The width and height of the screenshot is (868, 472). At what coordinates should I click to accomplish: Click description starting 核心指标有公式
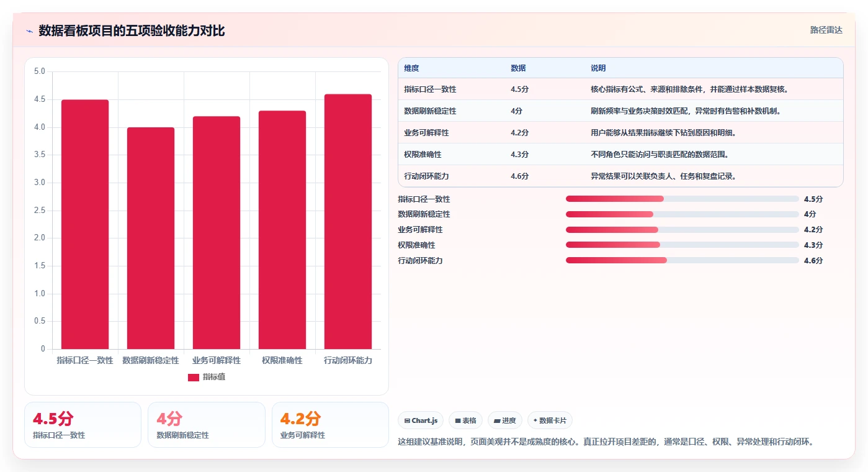[x=690, y=89]
